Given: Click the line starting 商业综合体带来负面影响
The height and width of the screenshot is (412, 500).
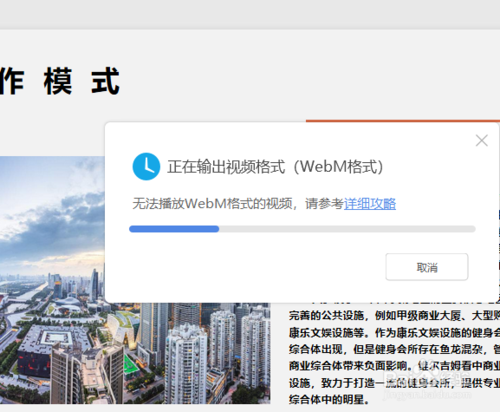Looking at the screenshot, I should 394,366.
